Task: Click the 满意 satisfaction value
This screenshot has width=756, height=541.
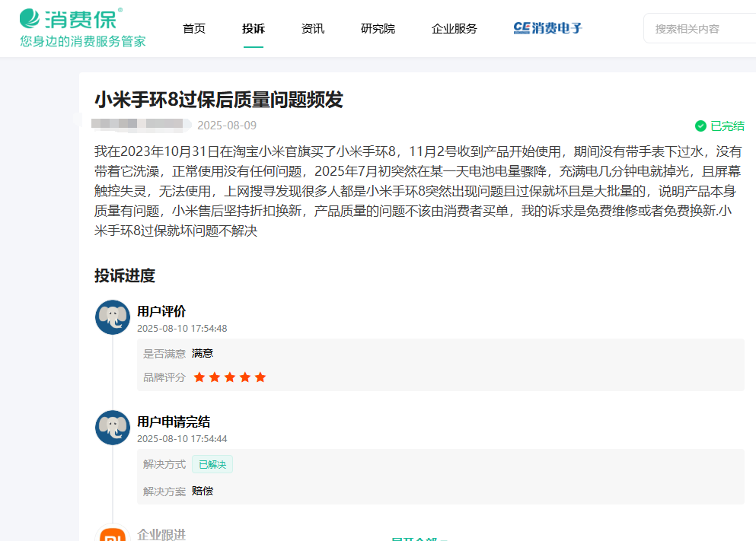Action: pos(203,354)
